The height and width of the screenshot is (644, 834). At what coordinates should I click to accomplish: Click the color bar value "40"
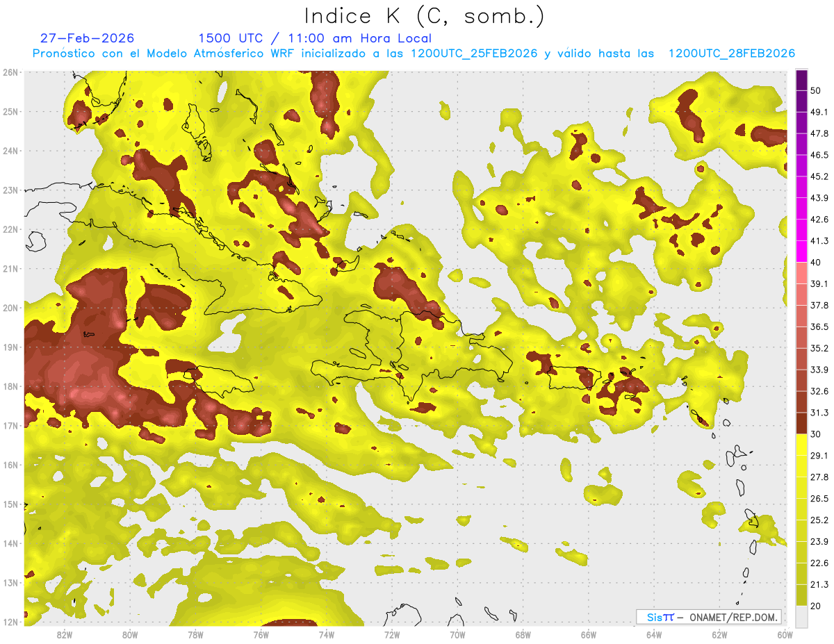point(816,262)
